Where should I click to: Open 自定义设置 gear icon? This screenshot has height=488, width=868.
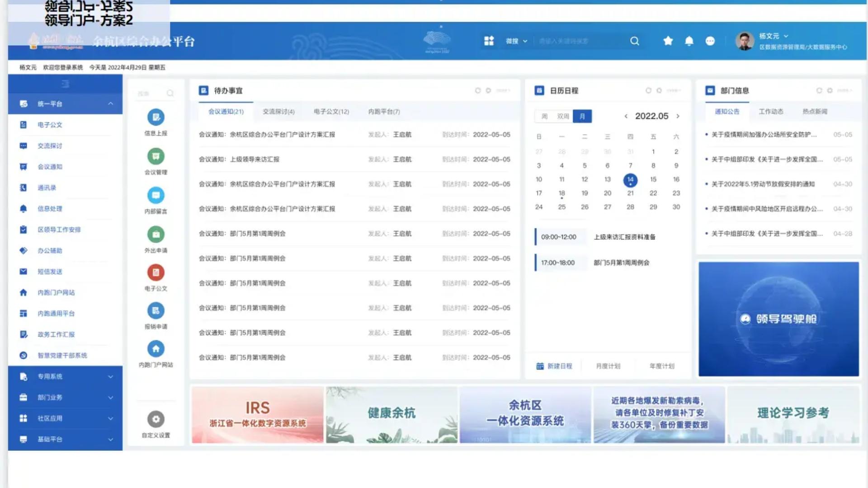(156, 419)
